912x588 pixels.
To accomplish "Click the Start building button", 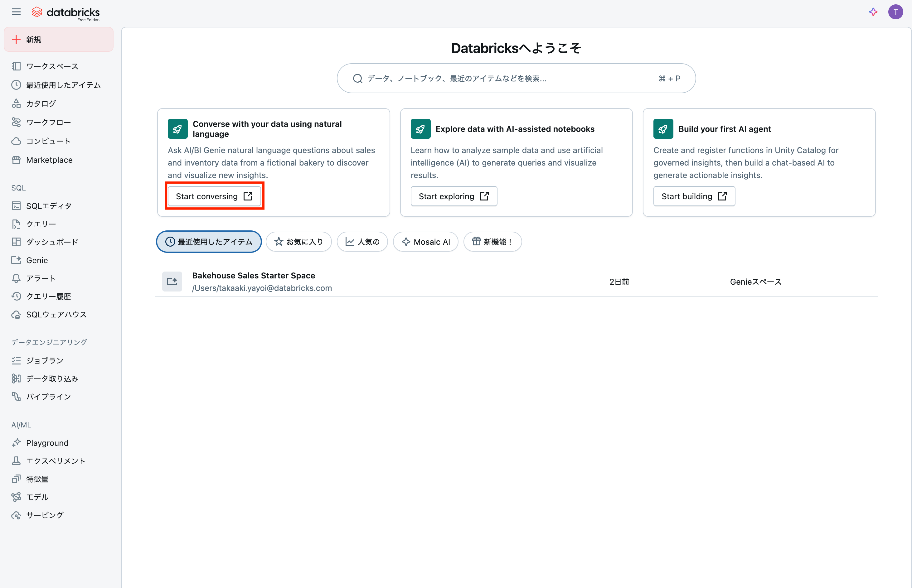I will pos(694,196).
